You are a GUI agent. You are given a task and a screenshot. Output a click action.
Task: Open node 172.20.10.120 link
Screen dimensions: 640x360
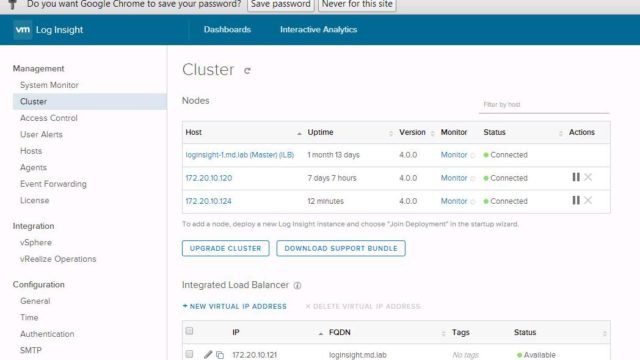click(x=209, y=178)
